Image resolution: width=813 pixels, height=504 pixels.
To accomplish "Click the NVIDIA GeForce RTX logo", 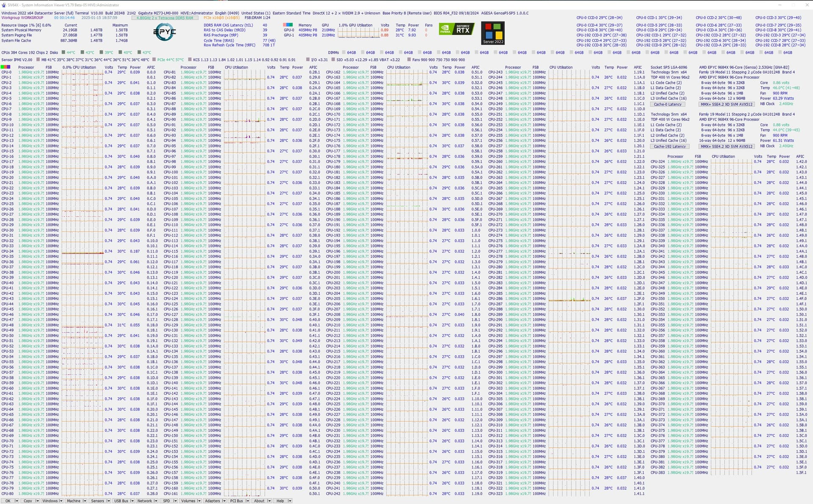I will tap(456, 29).
